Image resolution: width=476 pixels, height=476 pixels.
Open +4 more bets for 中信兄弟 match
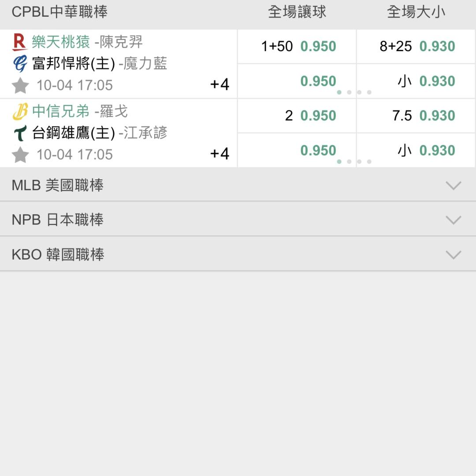219,153
